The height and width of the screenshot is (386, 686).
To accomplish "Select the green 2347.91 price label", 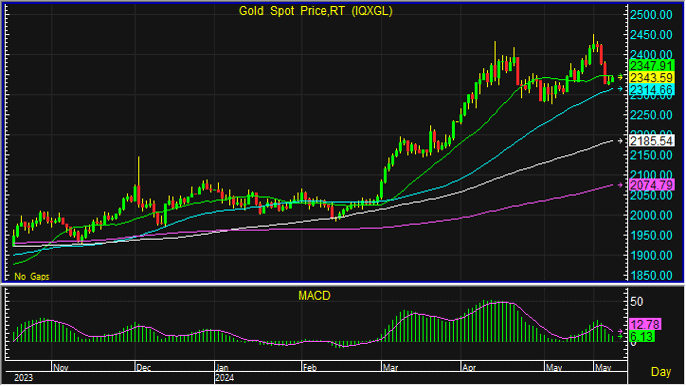I will (651, 66).
